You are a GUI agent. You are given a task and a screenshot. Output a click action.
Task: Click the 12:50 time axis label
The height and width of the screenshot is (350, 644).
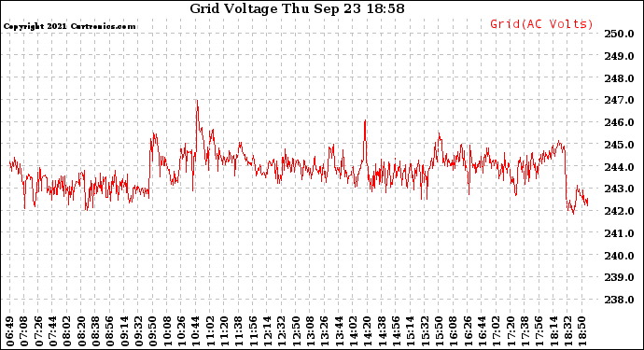297,331
